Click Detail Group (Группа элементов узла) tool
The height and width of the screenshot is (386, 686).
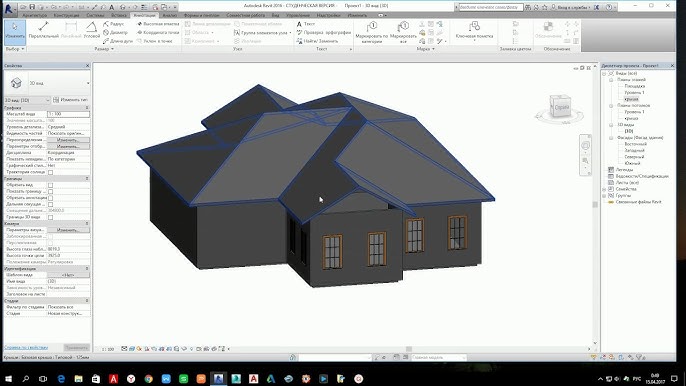point(262,32)
